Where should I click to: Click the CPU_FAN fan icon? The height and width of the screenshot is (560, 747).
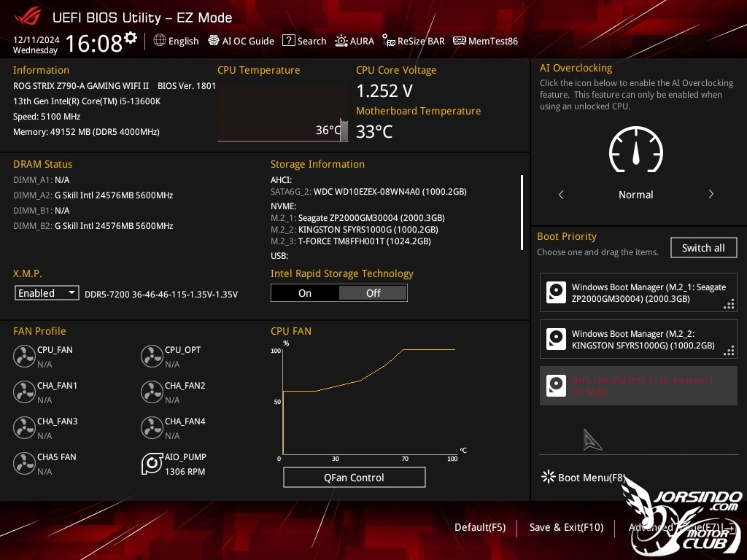pyautogui.click(x=24, y=356)
